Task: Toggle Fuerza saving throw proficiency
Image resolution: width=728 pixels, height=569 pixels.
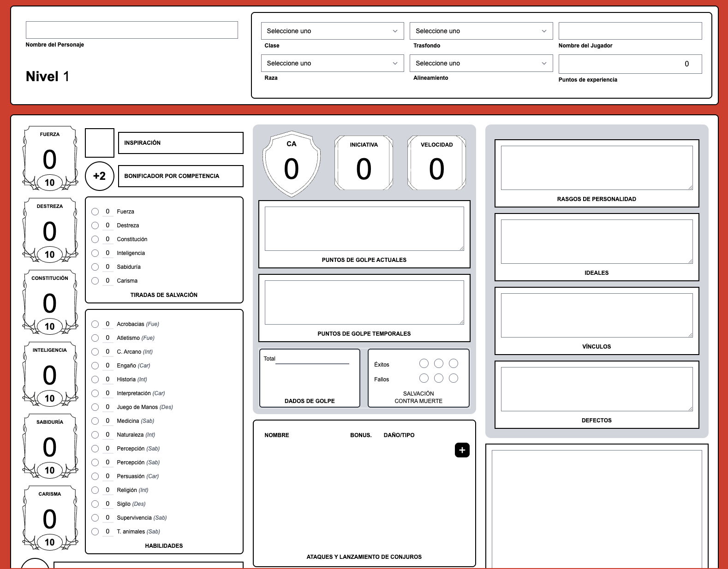Action: [95, 212]
